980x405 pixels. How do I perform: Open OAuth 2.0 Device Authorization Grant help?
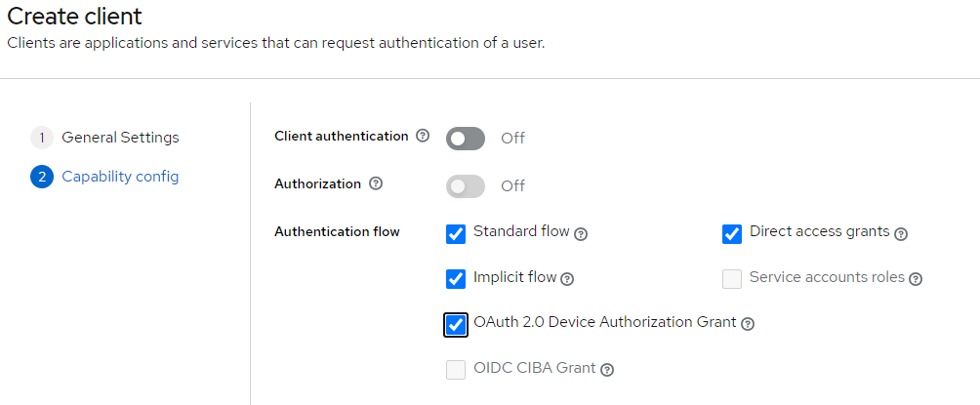pos(748,324)
